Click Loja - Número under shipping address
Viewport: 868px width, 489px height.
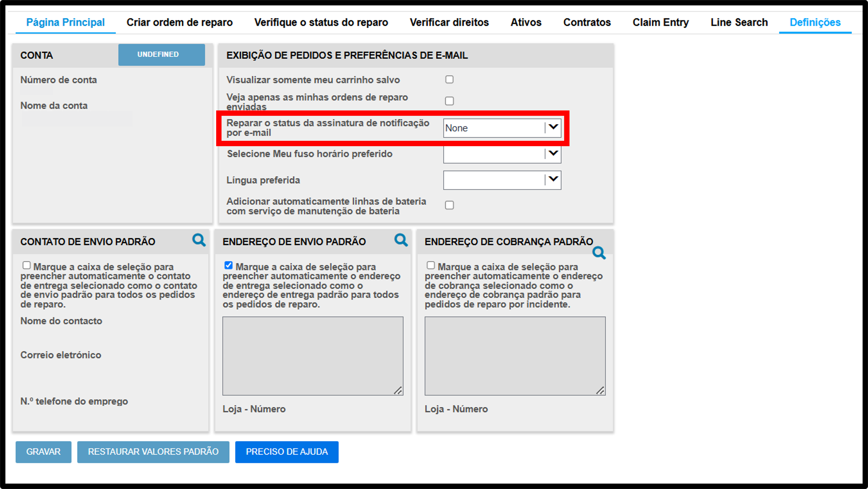[254, 409]
